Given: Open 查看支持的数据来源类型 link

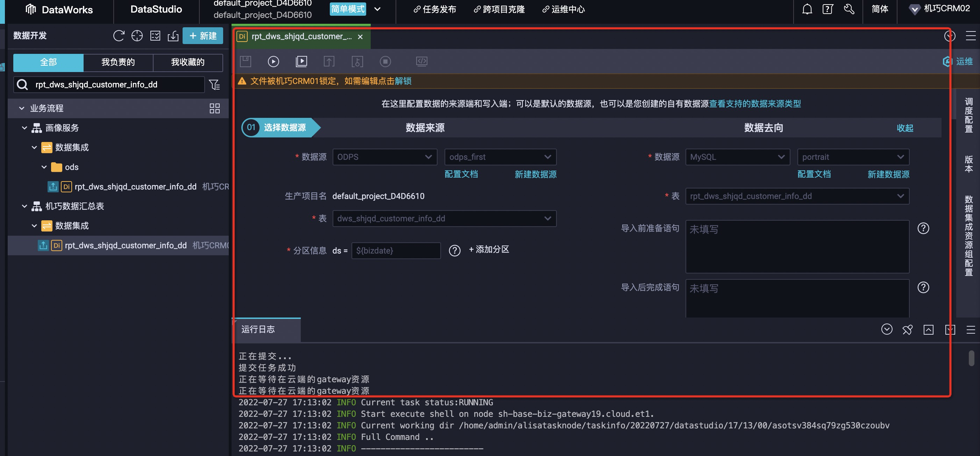Looking at the screenshot, I should point(755,104).
